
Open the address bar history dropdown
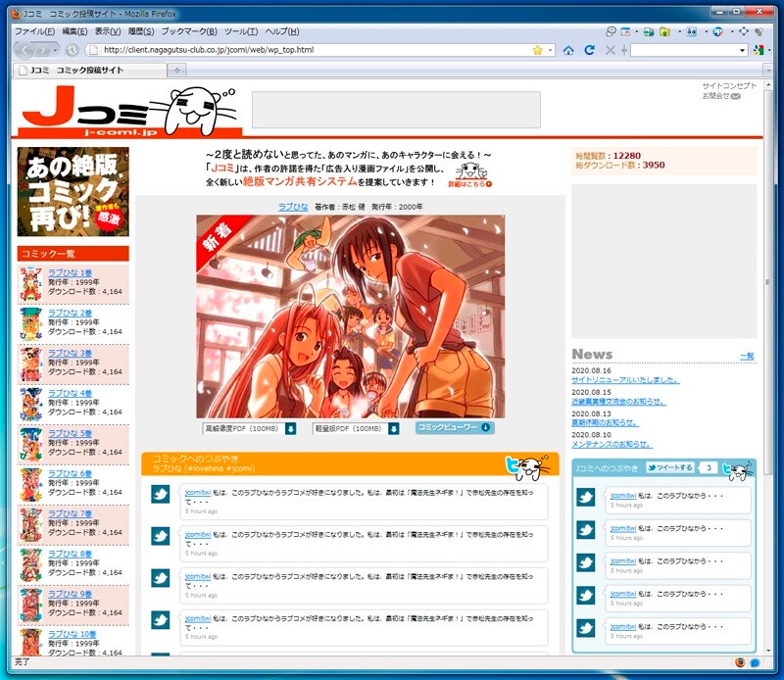pos(550,50)
